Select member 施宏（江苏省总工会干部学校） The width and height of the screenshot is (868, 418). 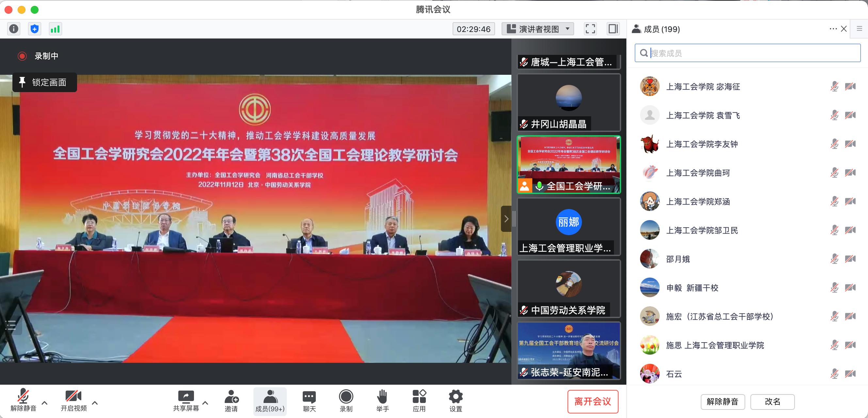pyautogui.click(x=747, y=317)
